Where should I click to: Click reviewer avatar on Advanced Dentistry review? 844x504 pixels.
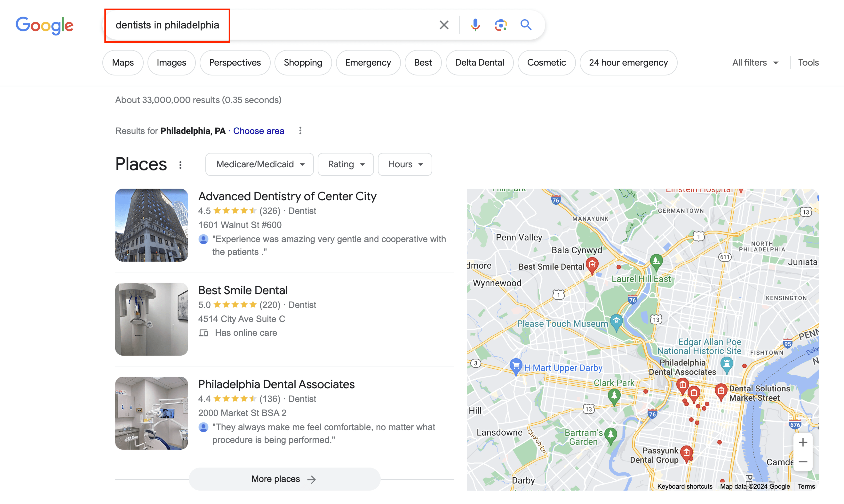[x=203, y=239]
